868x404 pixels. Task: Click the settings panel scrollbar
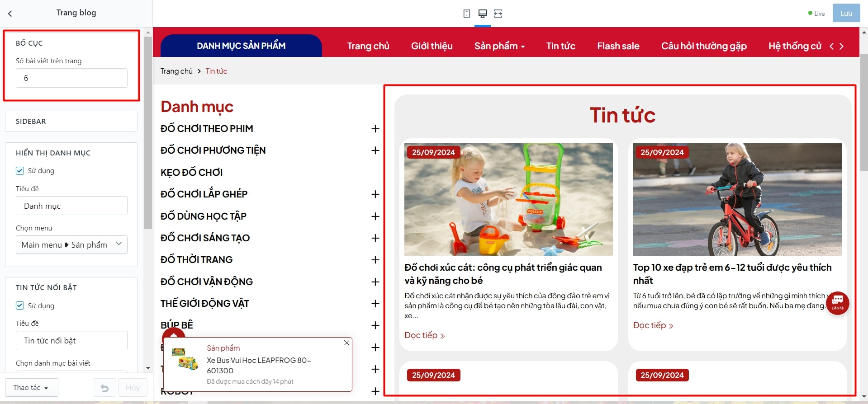148,133
